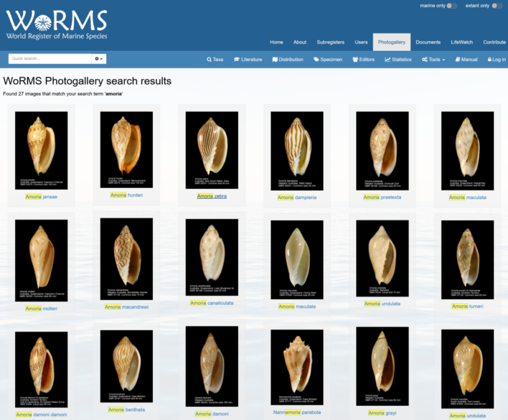Viewport: 508px width, 420px height.
Task: Click the Statistics chart icon
Action: pyautogui.click(x=388, y=60)
